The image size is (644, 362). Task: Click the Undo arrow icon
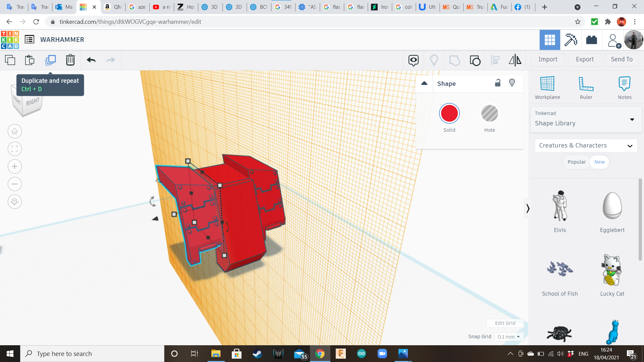pos(91,60)
